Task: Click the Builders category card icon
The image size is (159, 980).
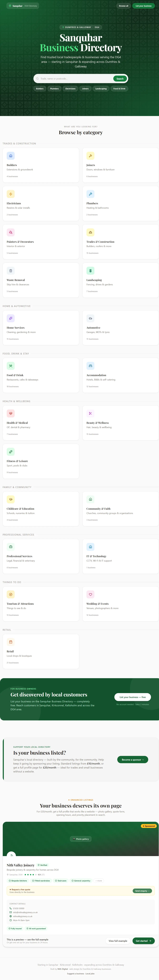Action: point(11,156)
